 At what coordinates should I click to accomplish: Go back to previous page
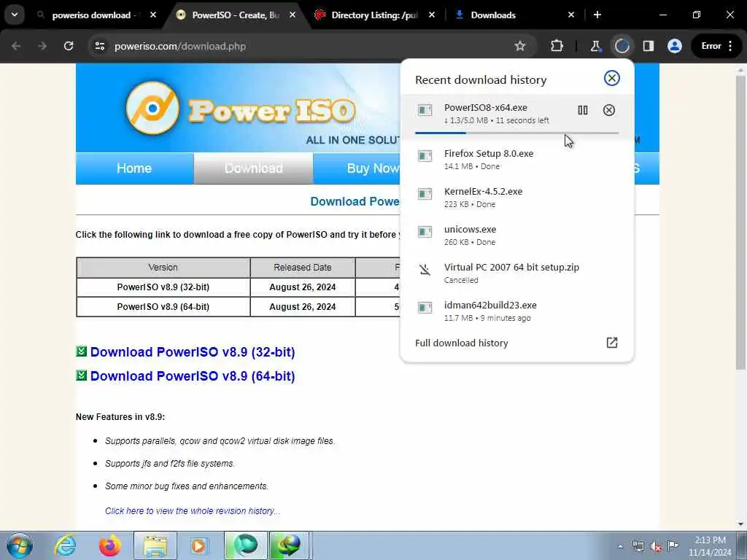pos(16,46)
